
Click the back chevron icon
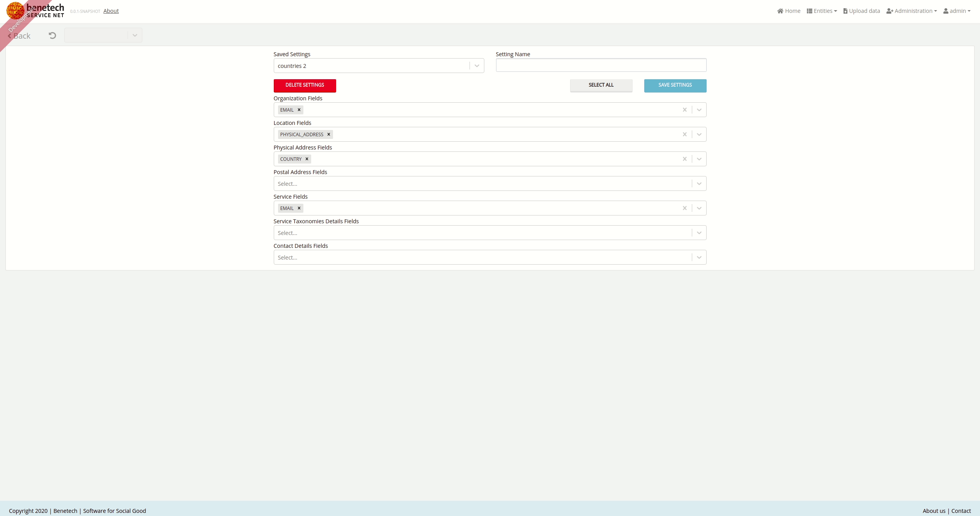point(9,36)
